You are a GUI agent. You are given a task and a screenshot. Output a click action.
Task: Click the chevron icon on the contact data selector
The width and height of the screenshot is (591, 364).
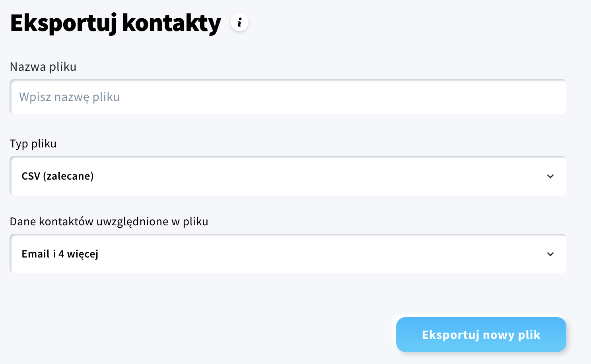pyautogui.click(x=550, y=254)
